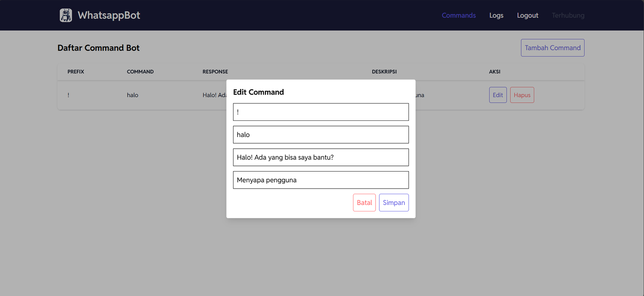This screenshot has width=644, height=296.
Task: Click the 'halo' cell in the table
Action: pyautogui.click(x=132, y=95)
